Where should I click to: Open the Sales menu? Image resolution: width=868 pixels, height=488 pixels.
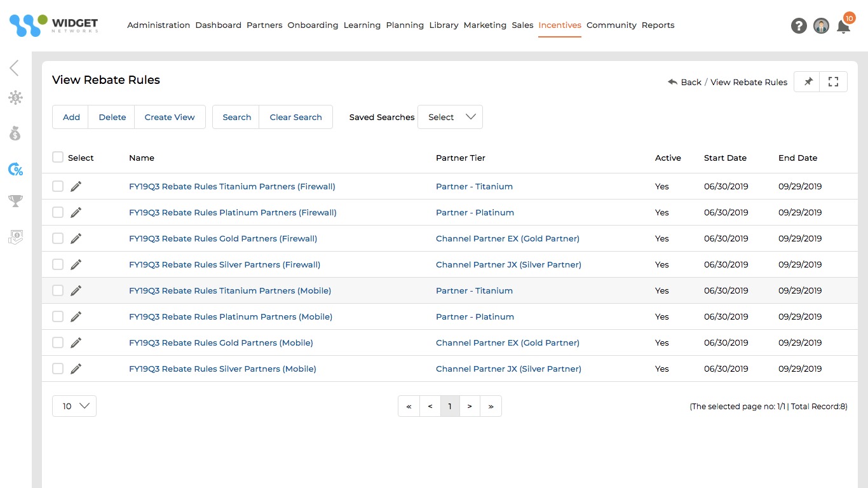522,25
